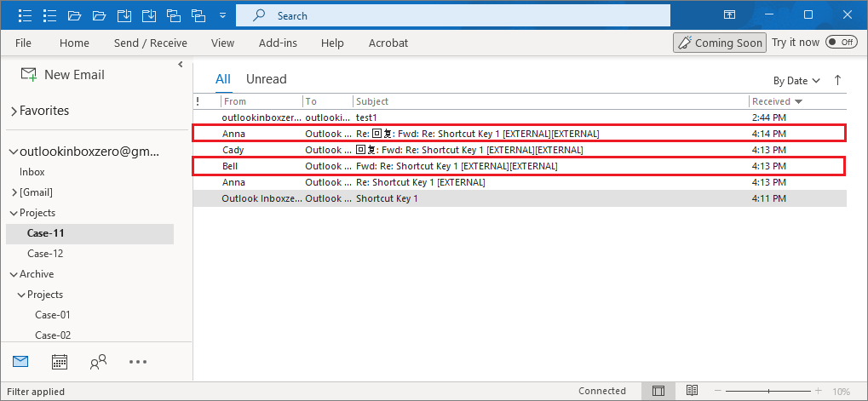Reverse sort order with the arrow icon

click(x=837, y=80)
